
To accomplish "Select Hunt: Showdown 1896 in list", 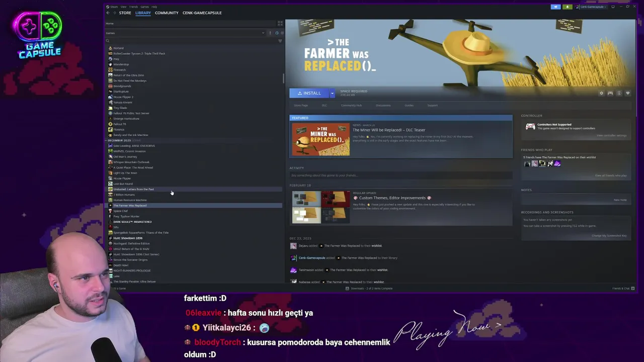I will coord(194,238).
